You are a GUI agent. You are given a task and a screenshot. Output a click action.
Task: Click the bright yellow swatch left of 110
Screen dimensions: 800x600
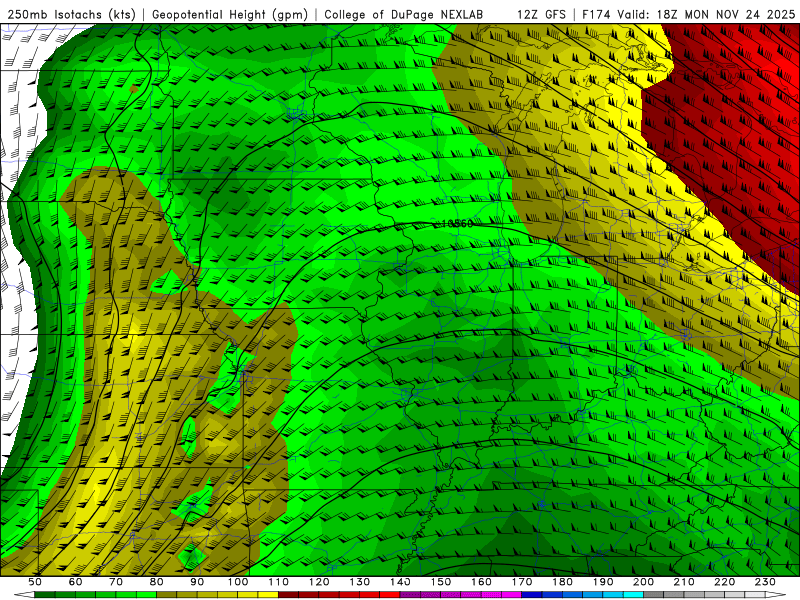(268, 594)
